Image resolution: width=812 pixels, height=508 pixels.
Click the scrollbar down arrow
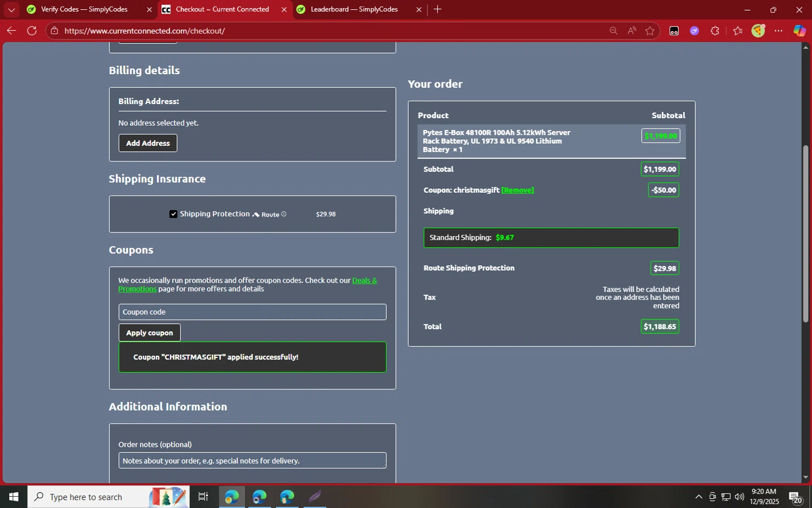pos(806,478)
